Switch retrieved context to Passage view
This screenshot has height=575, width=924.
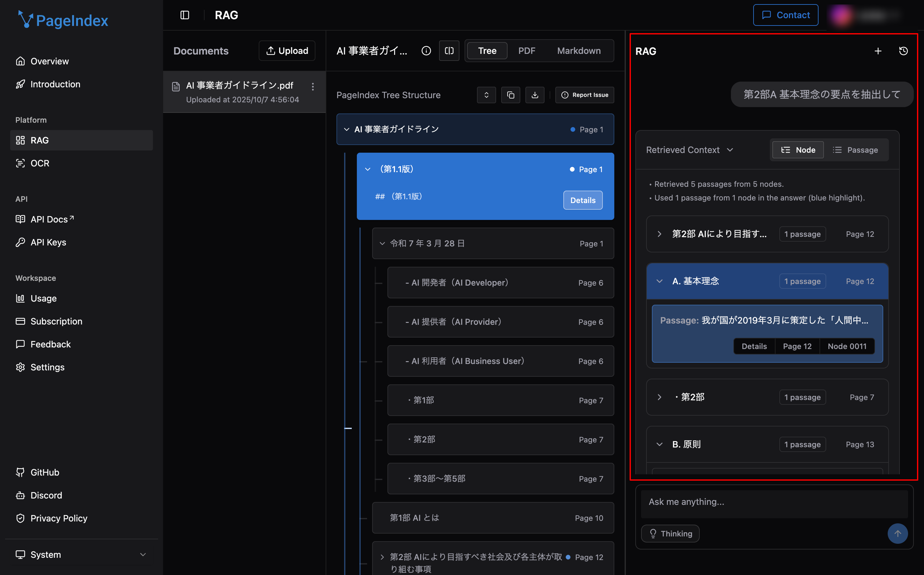(856, 150)
